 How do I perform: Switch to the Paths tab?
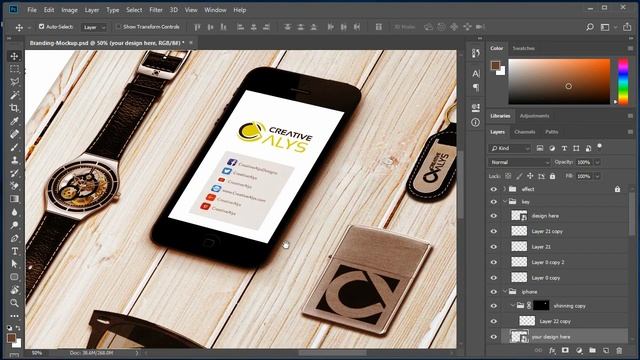point(551,132)
